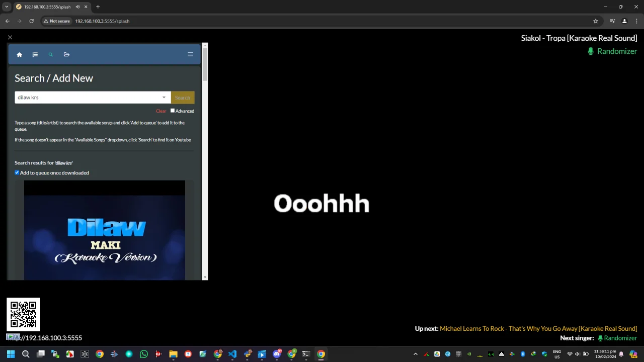Select the Dilaw Maki karaoke thumbnail
The width and height of the screenshot is (644, 362).
(x=105, y=230)
